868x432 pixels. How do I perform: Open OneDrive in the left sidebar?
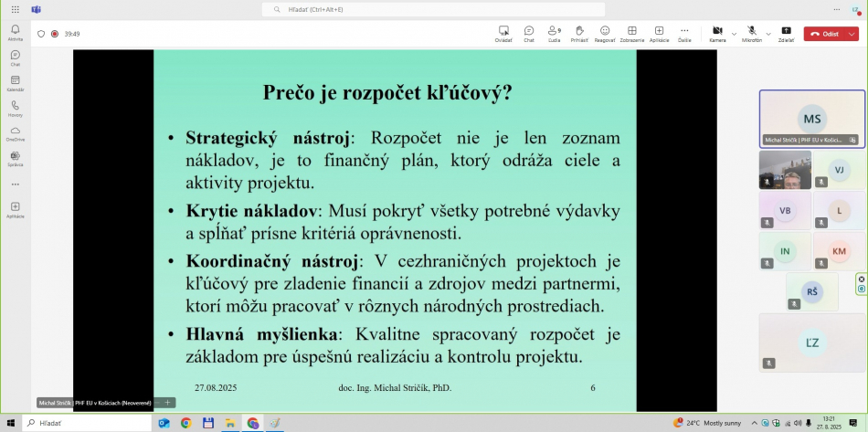[x=15, y=132]
